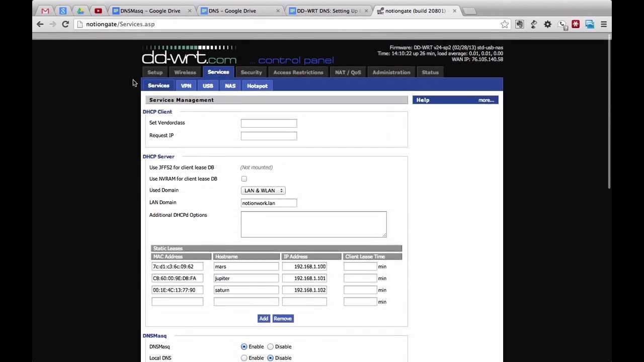Viewport: 644px width, 362px height.
Task: Select the USB sub-tab
Action: click(x=208, y=86)
